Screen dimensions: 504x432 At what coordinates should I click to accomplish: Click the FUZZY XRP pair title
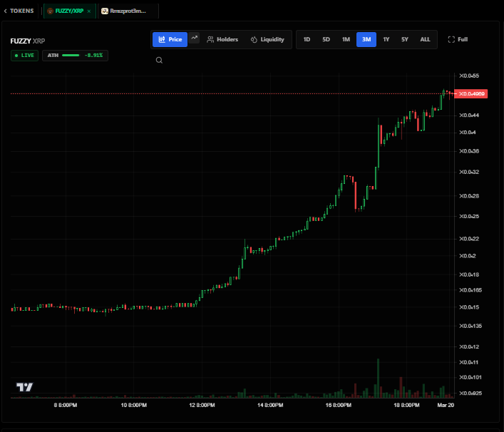pos(28,41)
